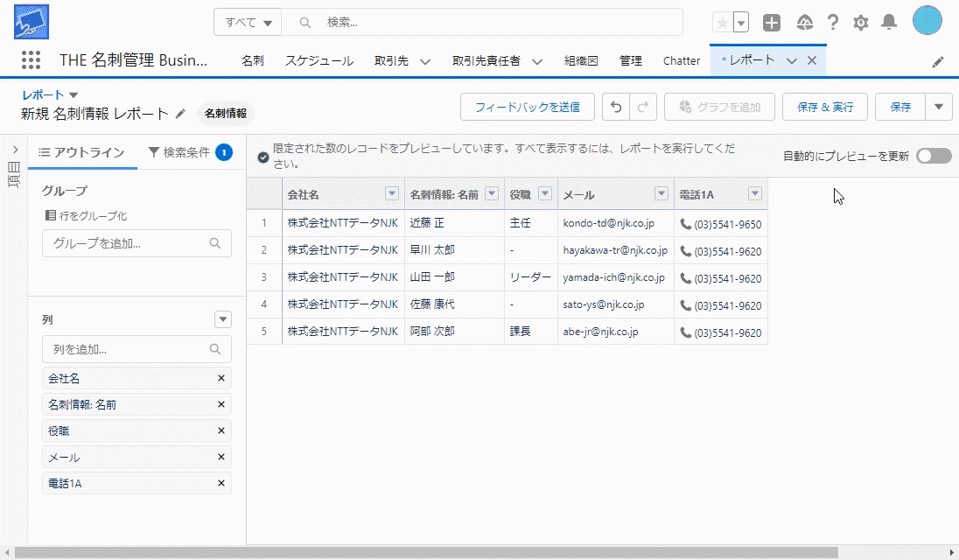Expand the 取引先責任者 tab menu chevron
The image size is (959, 560).
537,61
